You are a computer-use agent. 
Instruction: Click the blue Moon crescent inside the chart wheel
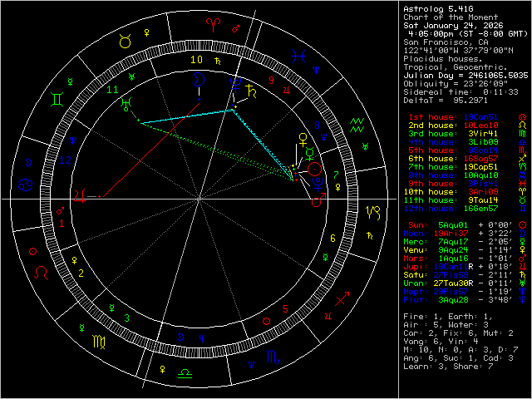coord(199,80)
